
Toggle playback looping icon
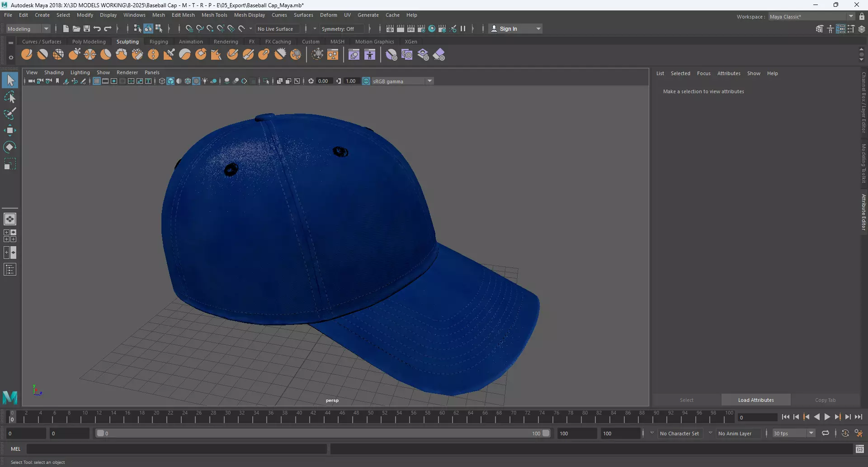(x=826, y=433)
